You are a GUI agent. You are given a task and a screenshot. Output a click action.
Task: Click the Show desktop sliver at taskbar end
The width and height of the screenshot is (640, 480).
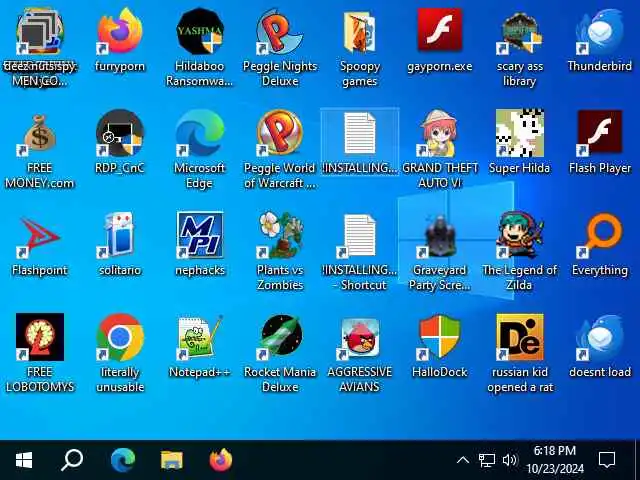click(637, 460)
